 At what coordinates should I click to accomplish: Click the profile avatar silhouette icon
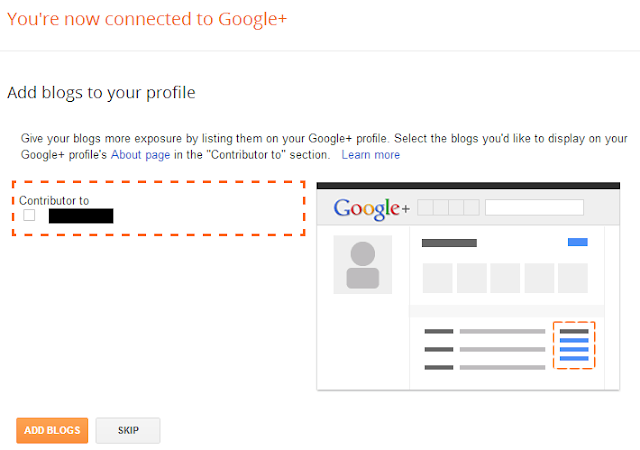[x=362, y=265]
